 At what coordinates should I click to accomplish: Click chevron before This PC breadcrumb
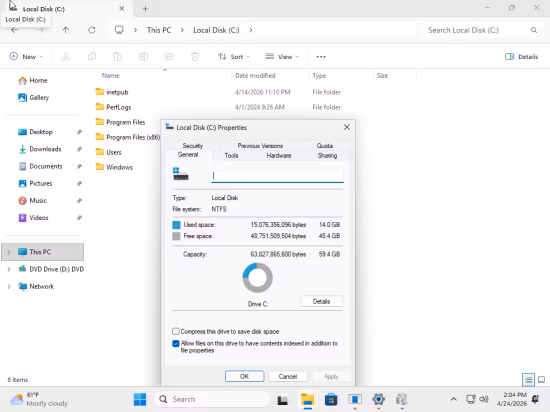135,30
